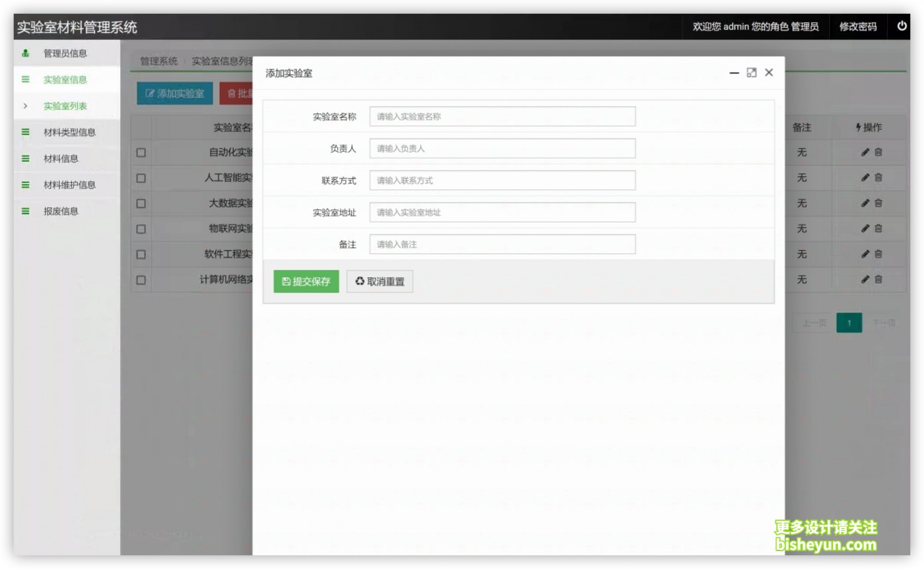This screenshot has height=569, width=924.
Task: Click delete trash icon in 物联网实验 row
Action: pyautogui.click(x=878, y=228)
